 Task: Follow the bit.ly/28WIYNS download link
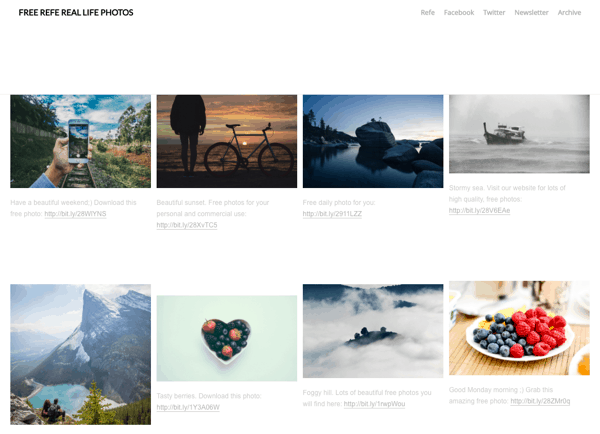[x=75, y=214]
